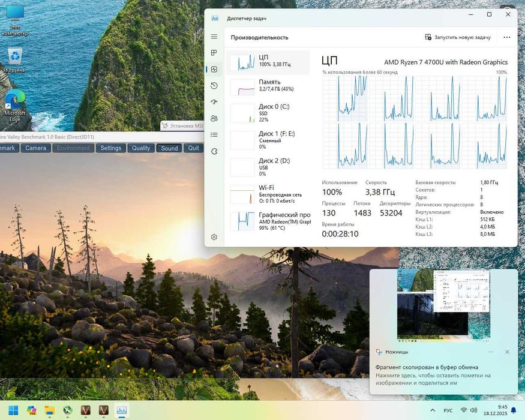Open Task Manager settings gear

(214, 237)
